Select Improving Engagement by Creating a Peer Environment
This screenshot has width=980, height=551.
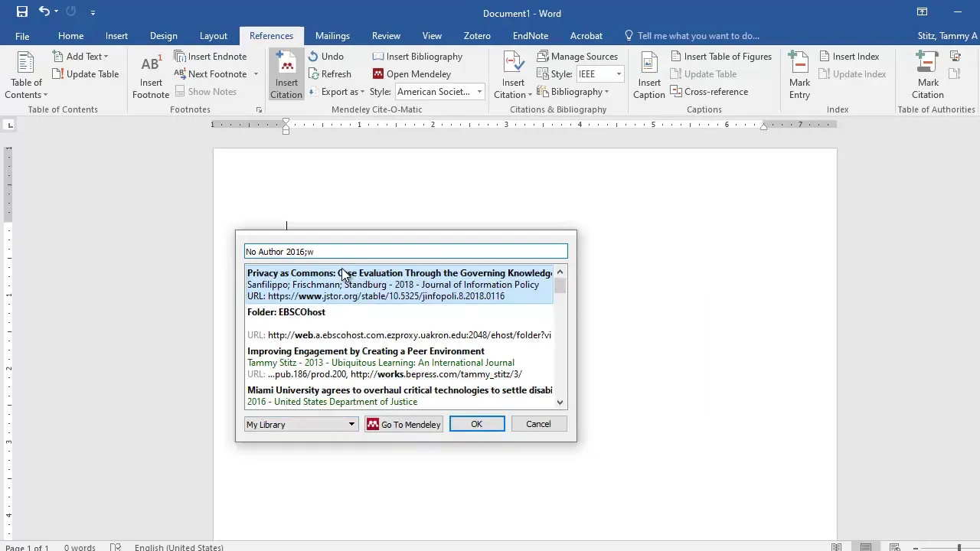pos(400,363)
